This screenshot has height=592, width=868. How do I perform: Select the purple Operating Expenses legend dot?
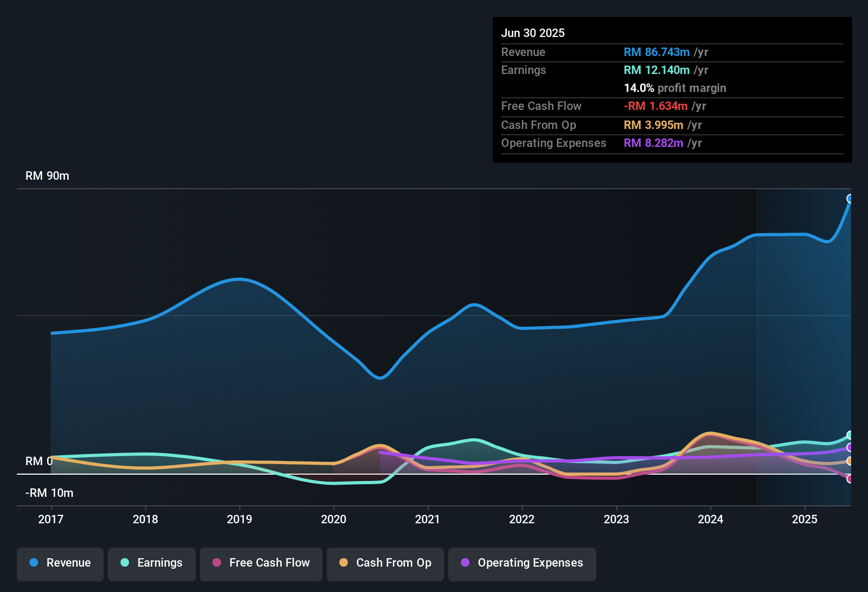tap(465, 563)
